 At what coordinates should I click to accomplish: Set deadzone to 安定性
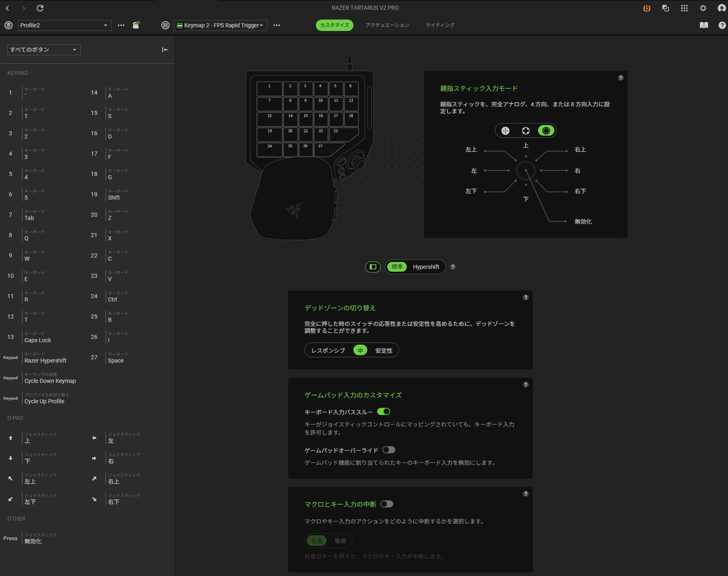(x=384, y=350)
